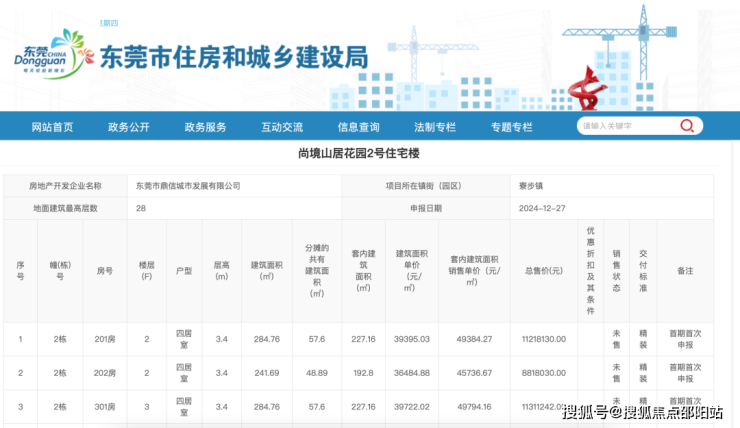Select the 202房 room cell
The image size is (740, 428).
(105, 372)
